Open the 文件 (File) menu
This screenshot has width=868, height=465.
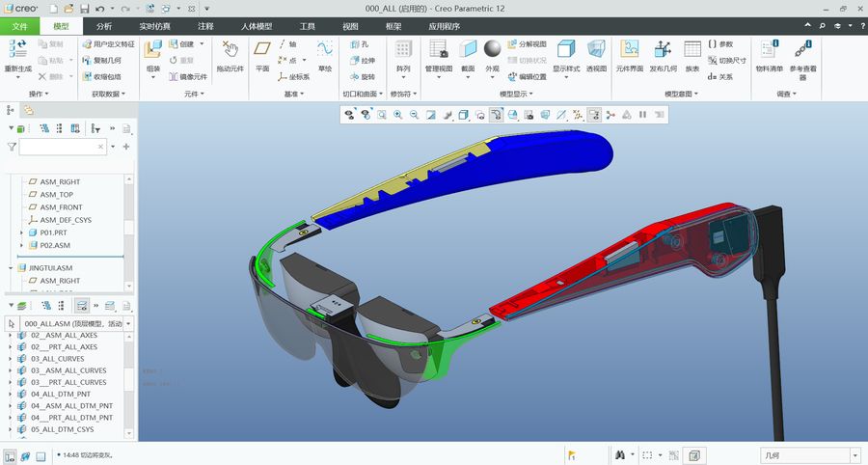[20, 26]
